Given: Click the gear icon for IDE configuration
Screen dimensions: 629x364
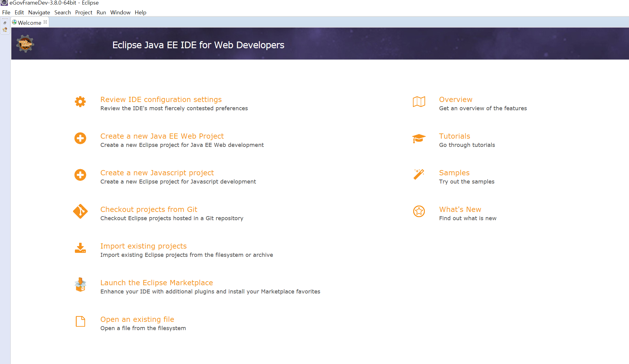Looking at the screenshot, I should [x=80, y=102].
